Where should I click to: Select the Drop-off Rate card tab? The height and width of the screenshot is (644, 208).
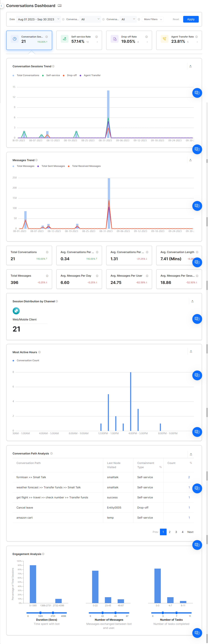(129, 40)
